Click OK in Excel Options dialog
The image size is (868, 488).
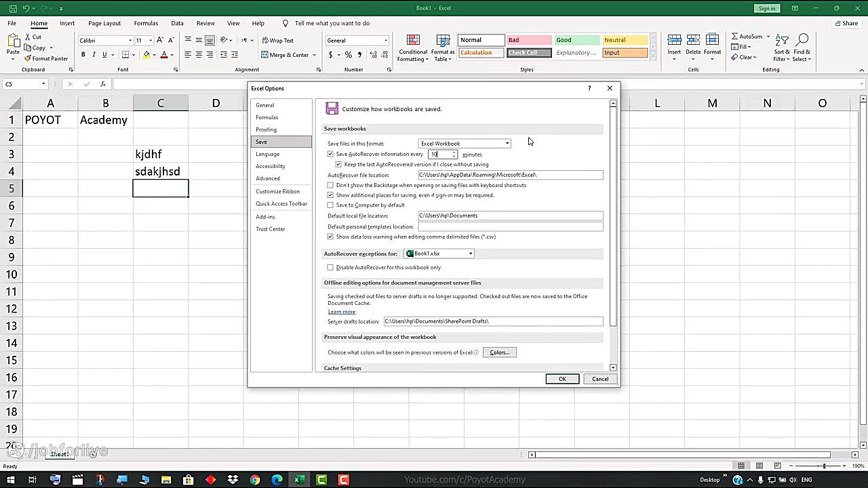[x=562, y=379]
